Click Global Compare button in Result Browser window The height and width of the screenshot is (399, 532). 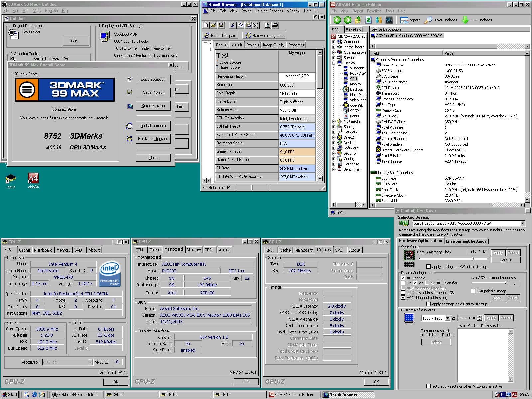point(220,35)
